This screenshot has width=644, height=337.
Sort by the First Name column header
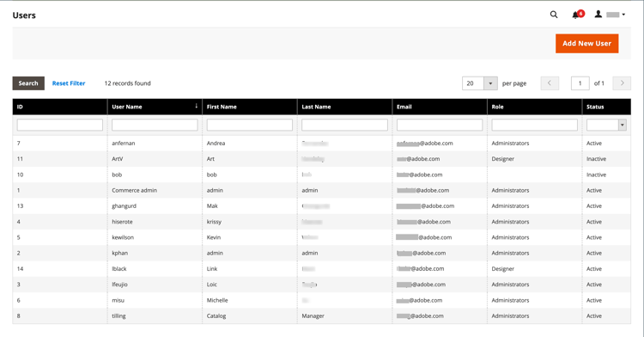point(250,107)
